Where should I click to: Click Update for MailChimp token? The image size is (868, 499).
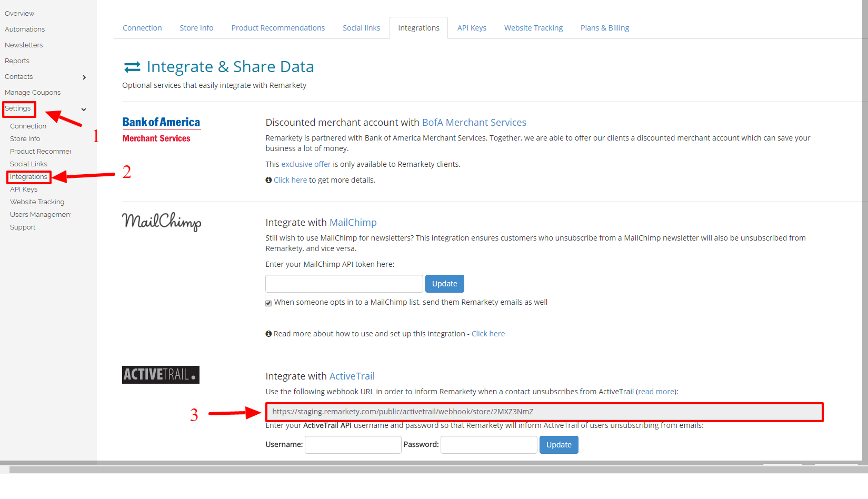tap(445, 284)
